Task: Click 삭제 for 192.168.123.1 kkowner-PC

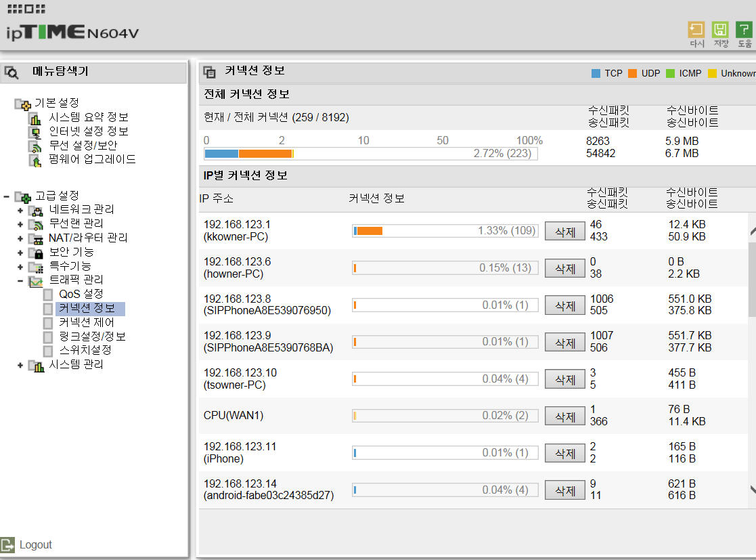Action: [565, 231]
